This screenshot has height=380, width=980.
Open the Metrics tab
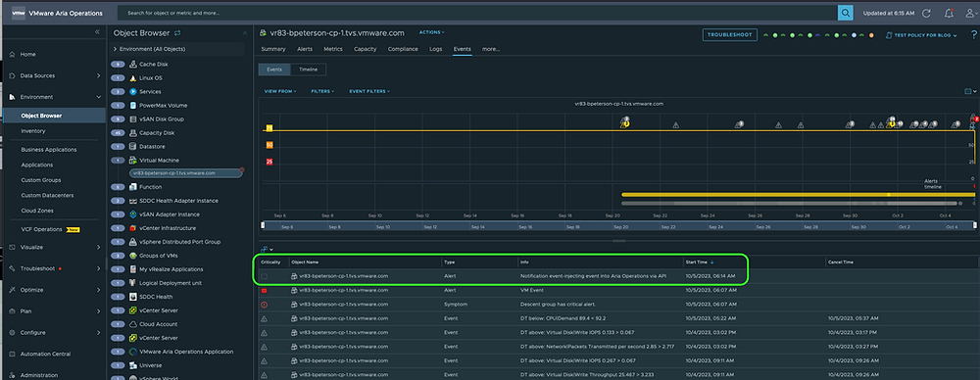coord(332,49)
